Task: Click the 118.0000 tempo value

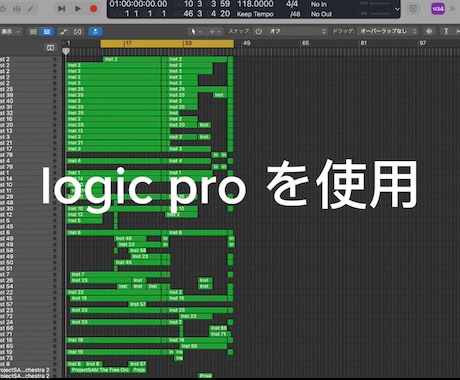Action: [x=255, y=4]
